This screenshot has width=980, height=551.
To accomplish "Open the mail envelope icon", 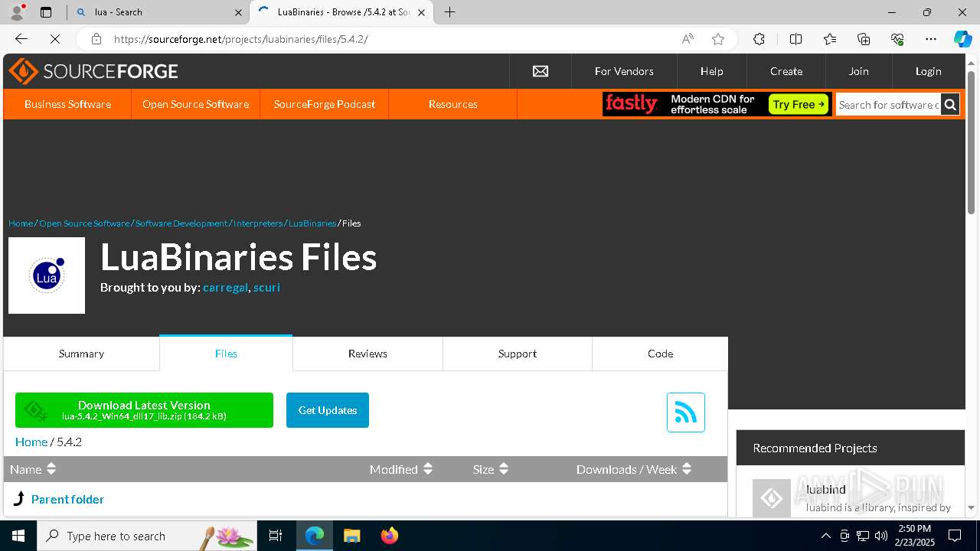I will [541, 71].
